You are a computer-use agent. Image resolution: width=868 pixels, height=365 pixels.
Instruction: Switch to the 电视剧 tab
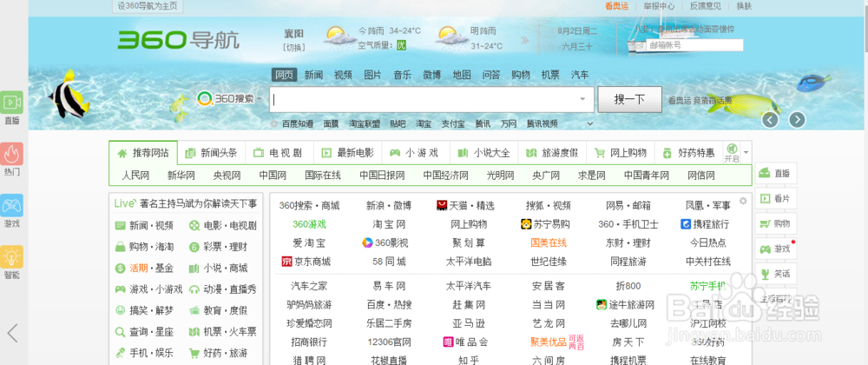279,153
